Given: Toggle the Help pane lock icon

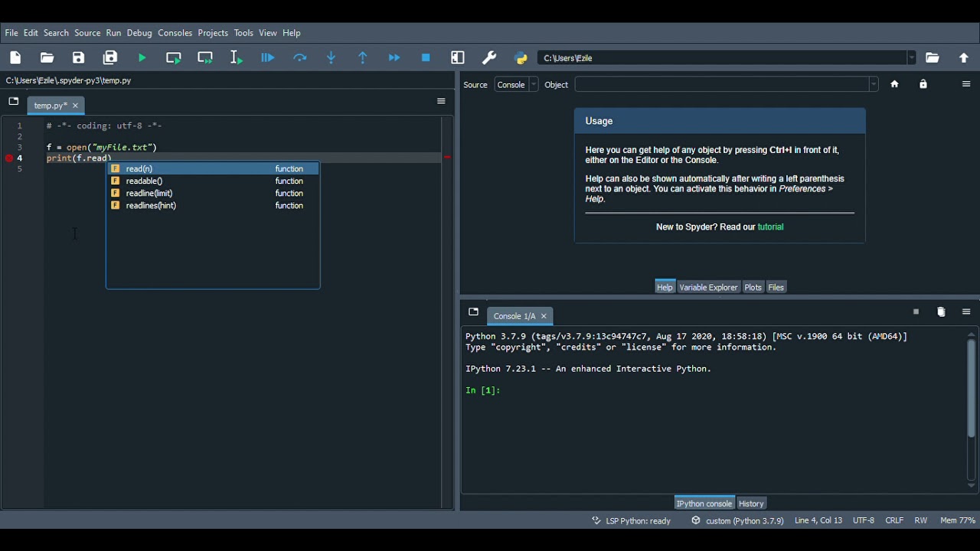Looking at the screenshot, I should [923, 84].
